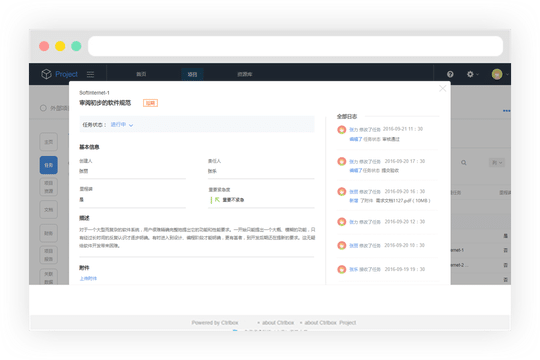This screenshot has width=540, height=360.
Task: Click the 上传附件 upload link
Action: click(x=88, y=278)
